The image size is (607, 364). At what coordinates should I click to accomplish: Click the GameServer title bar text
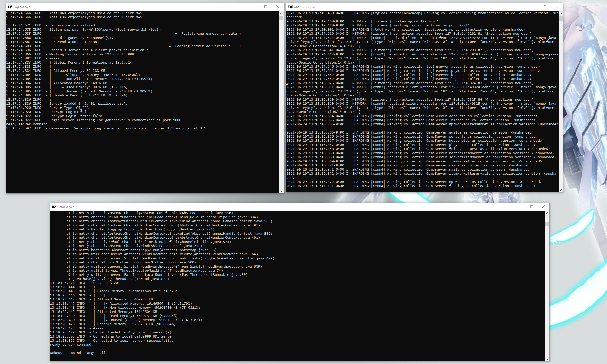point(65,207)
